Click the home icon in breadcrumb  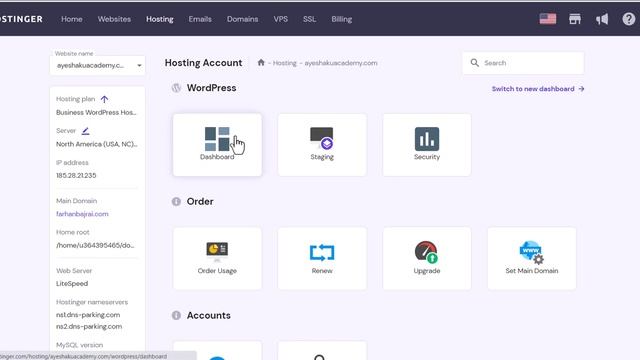click(261, 62)
